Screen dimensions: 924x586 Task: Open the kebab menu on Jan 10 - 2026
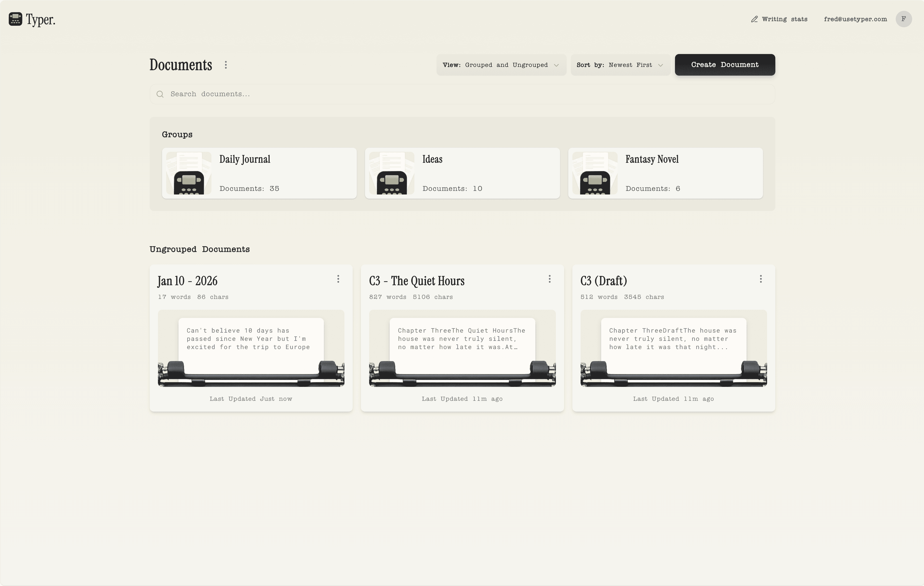click(338, 279)
